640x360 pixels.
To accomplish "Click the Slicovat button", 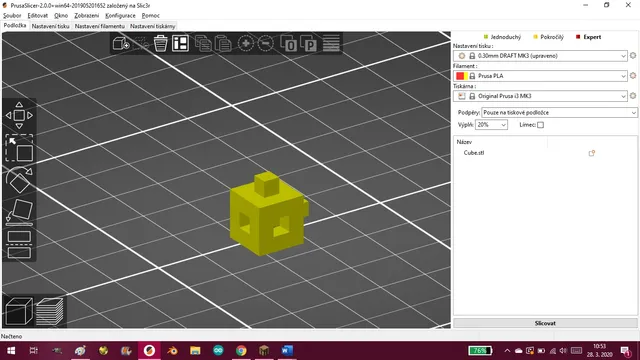I will click(545, 323).
